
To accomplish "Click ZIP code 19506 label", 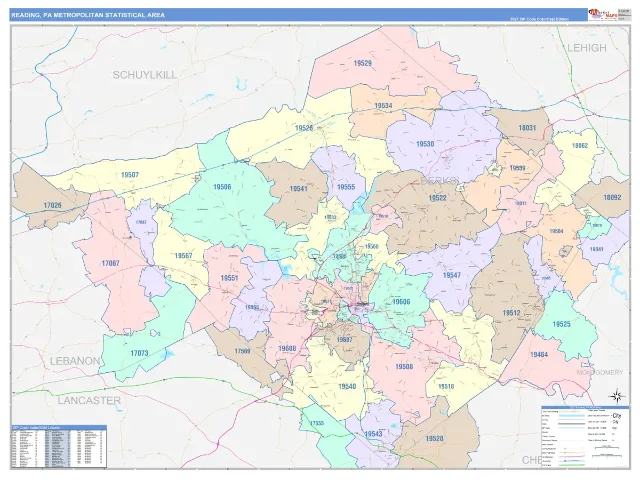I will point(222,187).
